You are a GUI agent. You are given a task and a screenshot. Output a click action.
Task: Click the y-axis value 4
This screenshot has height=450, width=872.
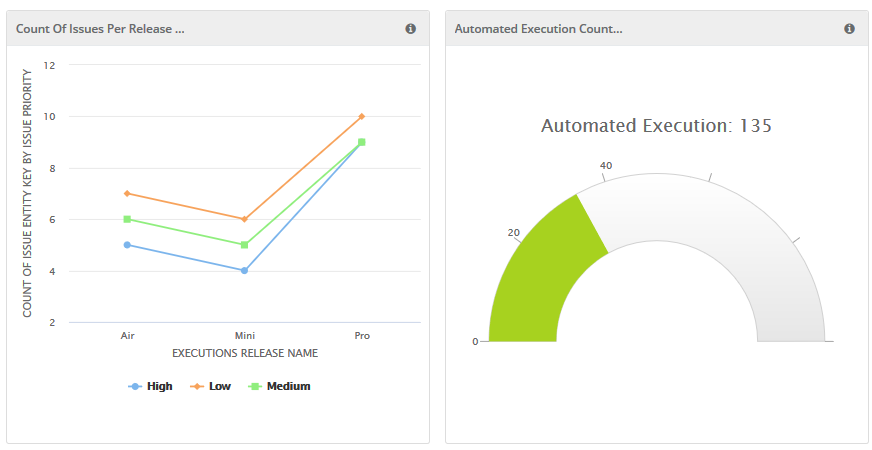tap(53, 271)
